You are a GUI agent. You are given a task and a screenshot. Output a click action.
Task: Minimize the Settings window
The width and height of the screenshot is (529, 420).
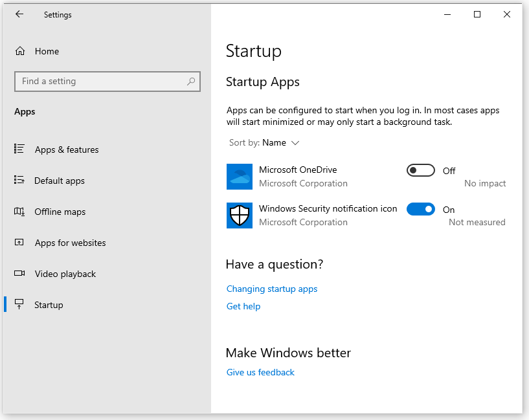447,14
